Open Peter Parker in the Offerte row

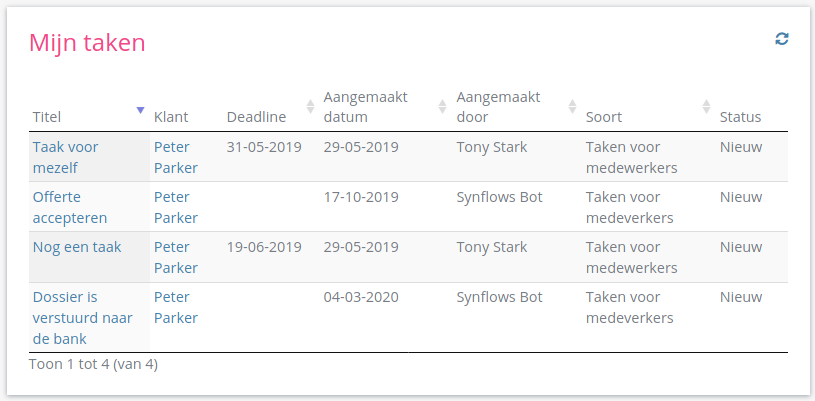pos(176,207)
